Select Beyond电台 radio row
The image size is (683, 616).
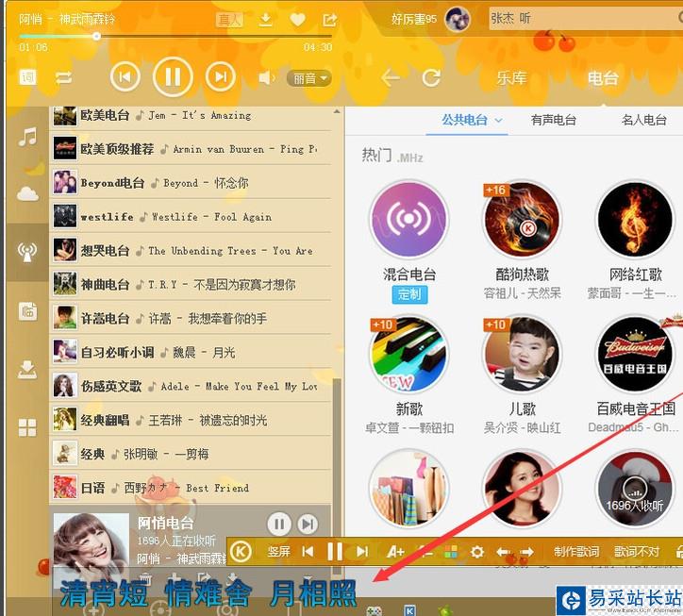tap(191, 183)
